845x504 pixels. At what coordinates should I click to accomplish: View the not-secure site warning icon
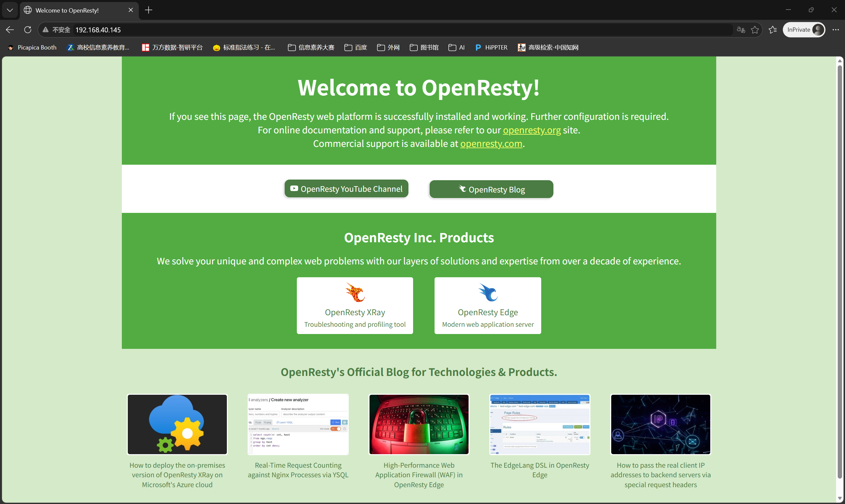click(46, 30)
